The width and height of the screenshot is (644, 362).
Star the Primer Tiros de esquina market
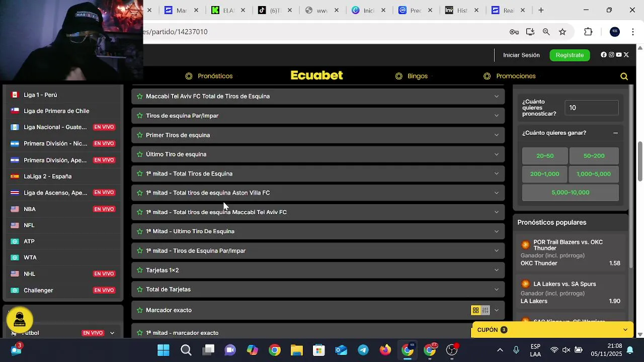pyautogui.click(x=140, y=135)
